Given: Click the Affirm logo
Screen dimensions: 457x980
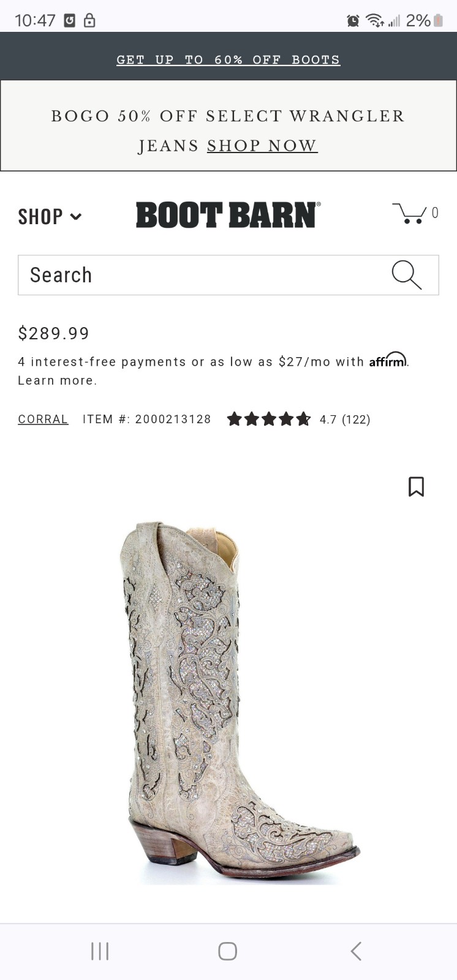Looking at the screenshot, I should (388, 360).
